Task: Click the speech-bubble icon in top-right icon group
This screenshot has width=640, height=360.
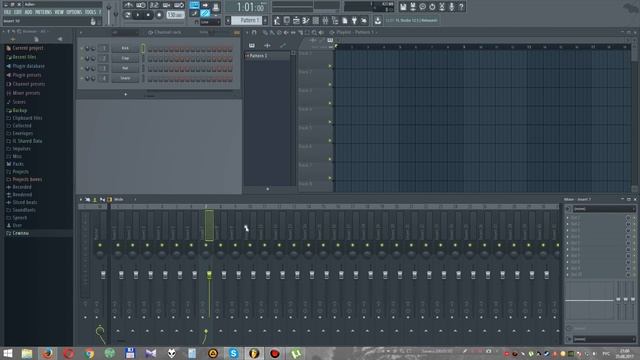Action: coord(422,7)
